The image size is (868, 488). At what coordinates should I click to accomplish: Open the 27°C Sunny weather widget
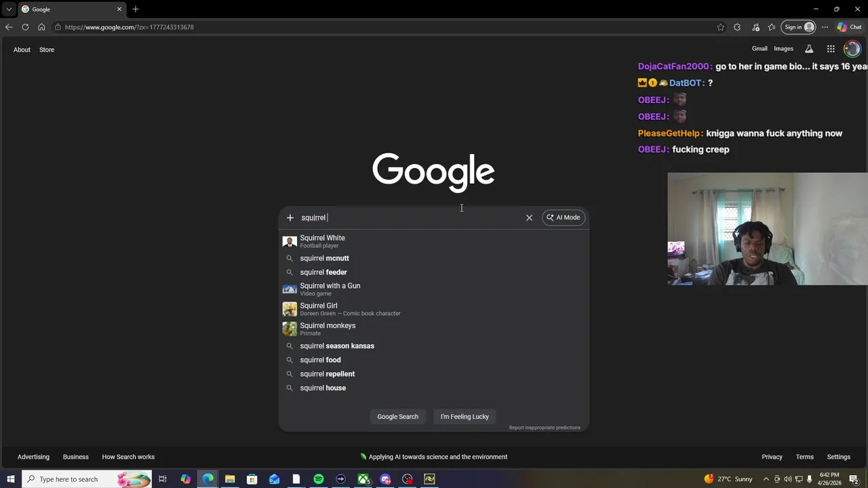click(x=728, y=479)
